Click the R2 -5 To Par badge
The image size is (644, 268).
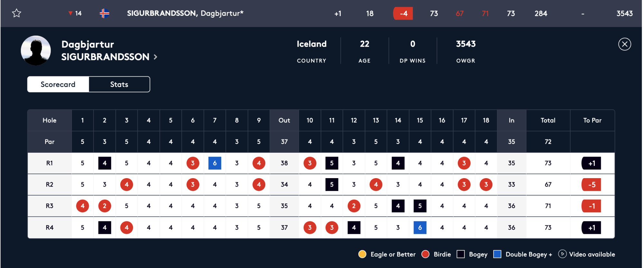pyautogui.click(x=592, y=185)
